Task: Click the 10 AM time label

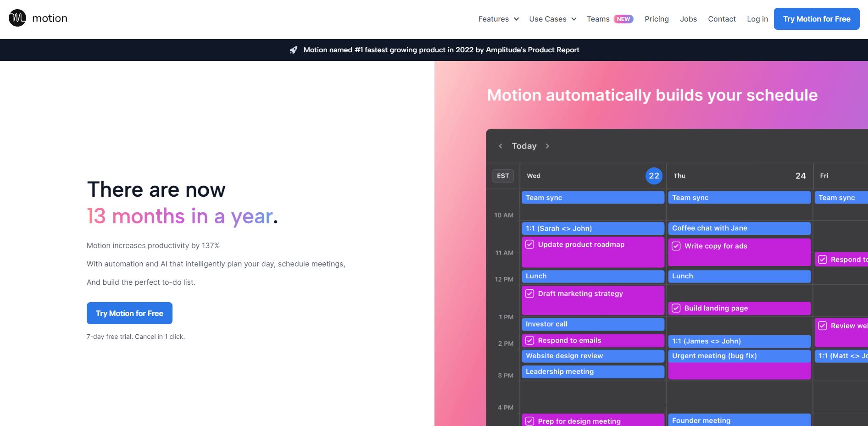Action: (x=504, y=215)
